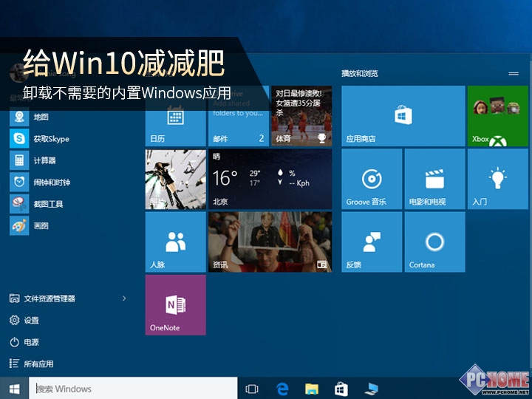Screen dimensions: 532x399
Task: Click the '截图工具' label
Action: point(48,204)
